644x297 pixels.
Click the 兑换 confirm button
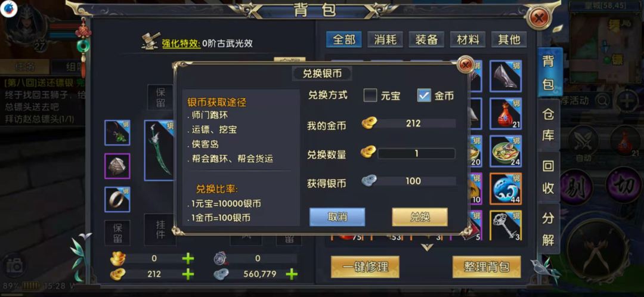[420, 217]
